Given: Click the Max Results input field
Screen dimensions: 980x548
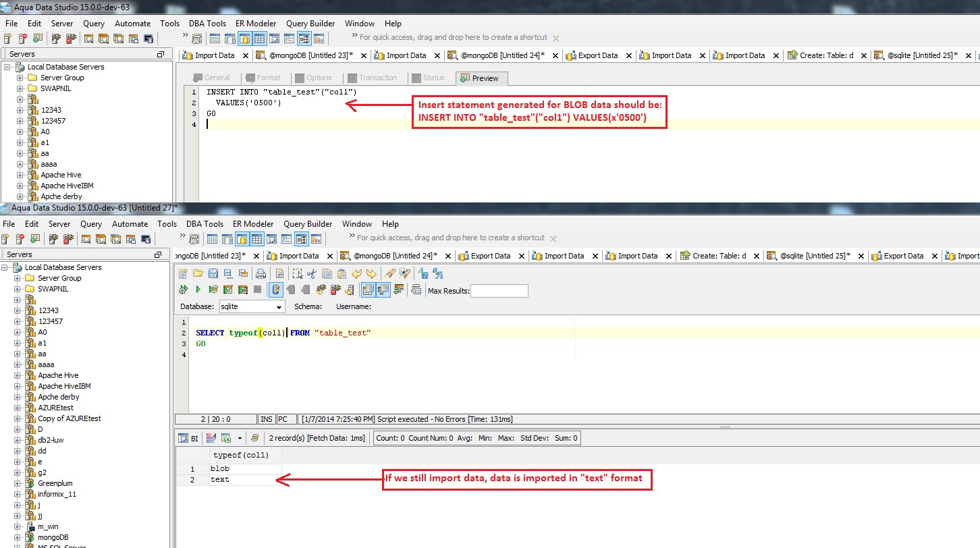Looking at the screenshot, I should 499,291.
